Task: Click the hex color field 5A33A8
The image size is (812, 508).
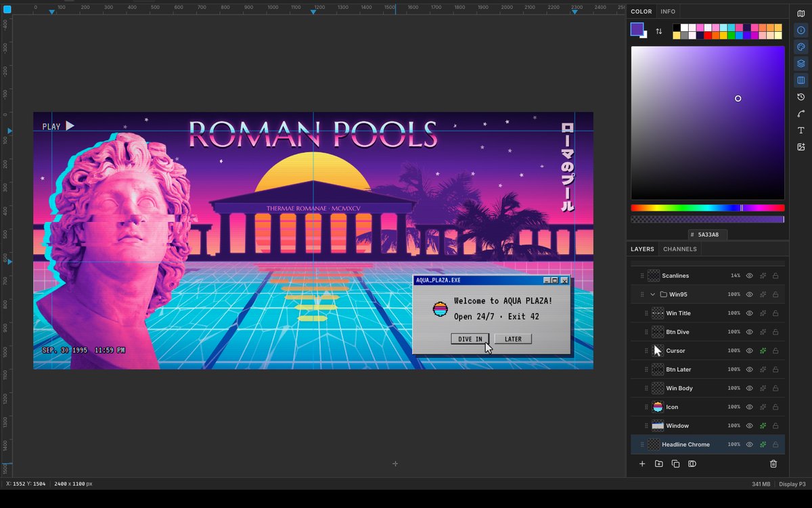Action: (708, 234)
